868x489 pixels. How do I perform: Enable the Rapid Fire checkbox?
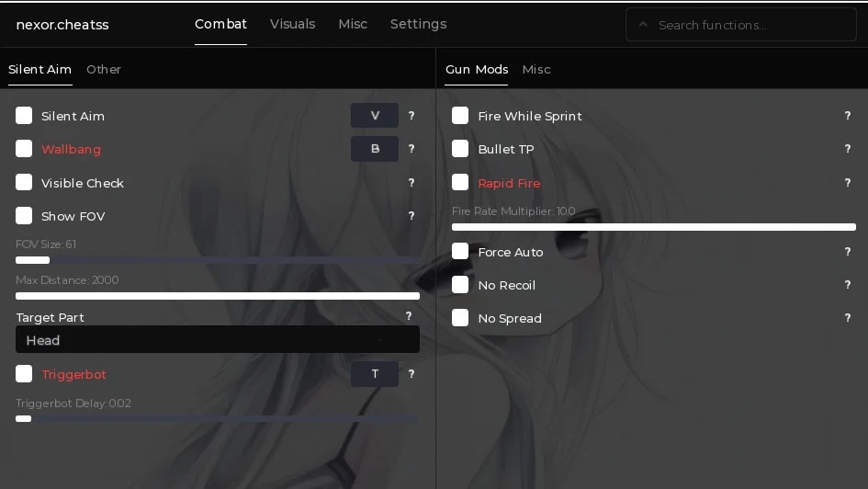click(x=460, y=182)
